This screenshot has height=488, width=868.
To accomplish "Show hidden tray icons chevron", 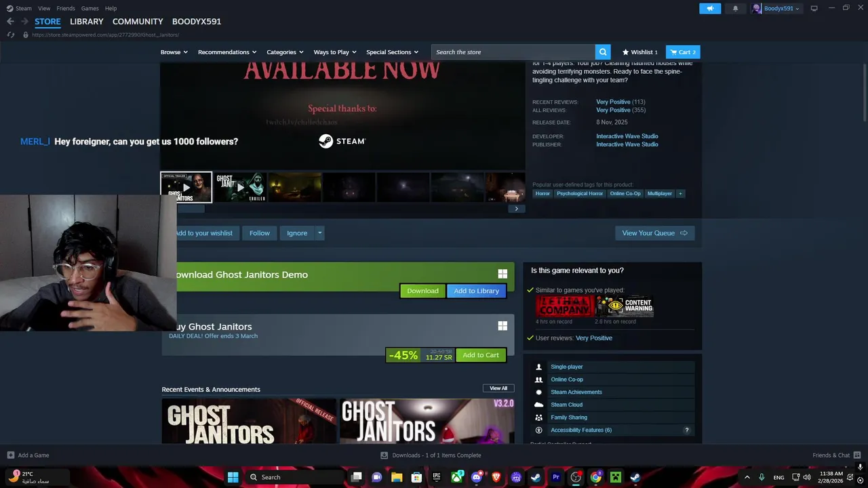I will [747, 477].
